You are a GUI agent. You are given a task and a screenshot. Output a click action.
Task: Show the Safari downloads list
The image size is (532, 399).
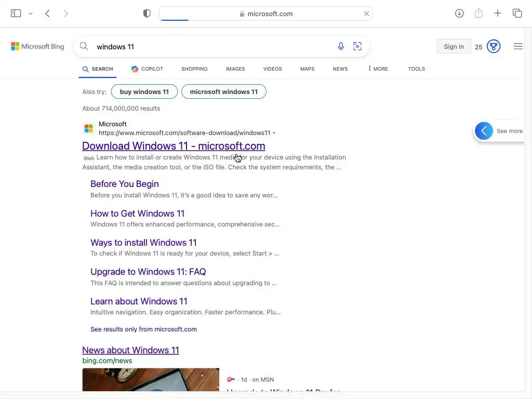point(459,14)
